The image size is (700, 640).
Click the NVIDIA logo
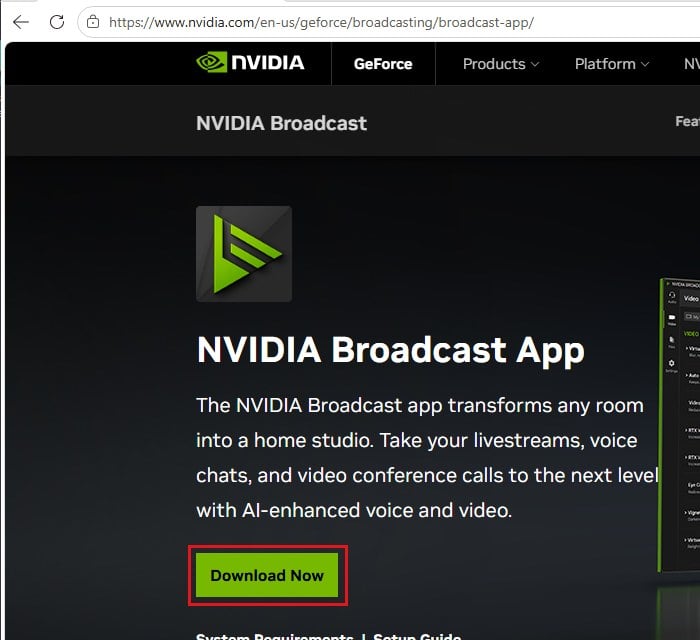point(250,62)
